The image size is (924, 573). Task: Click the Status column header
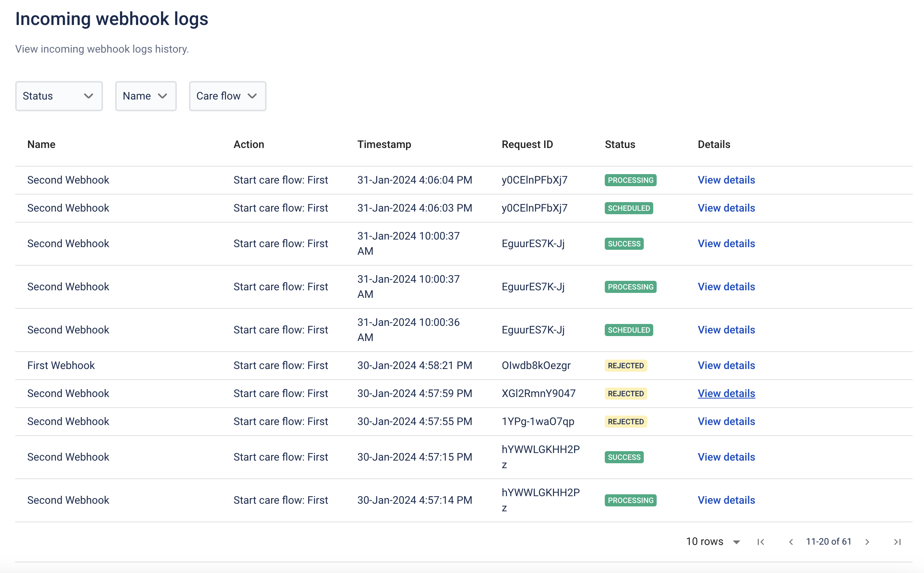point(620,145)
